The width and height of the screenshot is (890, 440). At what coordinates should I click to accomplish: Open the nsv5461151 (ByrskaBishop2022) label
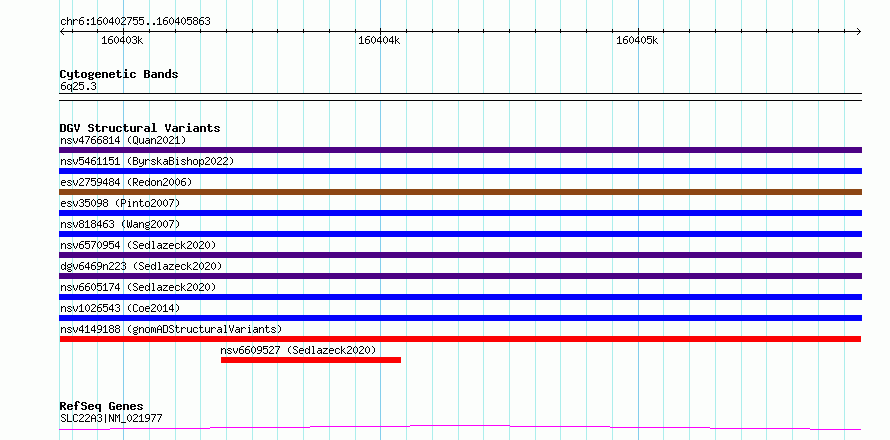coord(147,161)
